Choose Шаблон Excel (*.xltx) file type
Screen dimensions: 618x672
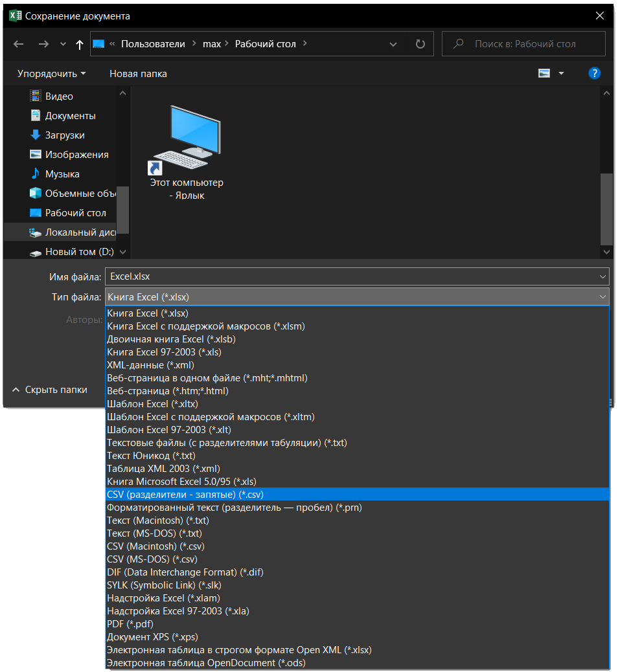pyautogui.click(x=357, y=404)
